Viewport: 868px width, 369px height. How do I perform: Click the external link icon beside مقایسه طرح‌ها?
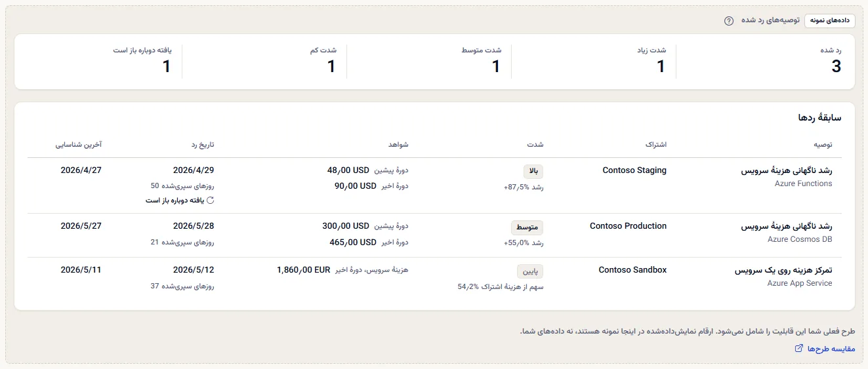click(x=798, y=349)
